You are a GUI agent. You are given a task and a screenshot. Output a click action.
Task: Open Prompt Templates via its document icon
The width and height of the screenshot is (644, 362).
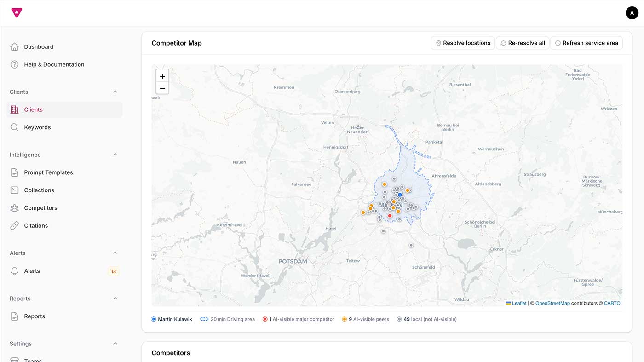tap(14, 172)
